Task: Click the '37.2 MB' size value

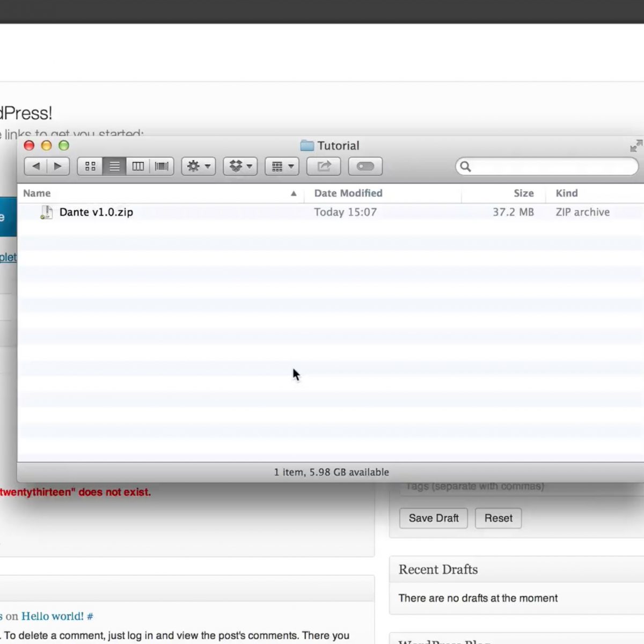Action: click(514, 212)
